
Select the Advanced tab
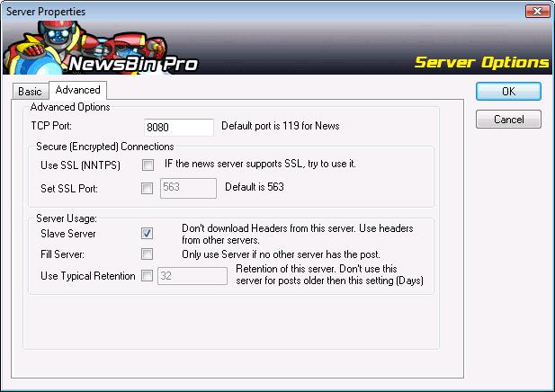[76, 90]
